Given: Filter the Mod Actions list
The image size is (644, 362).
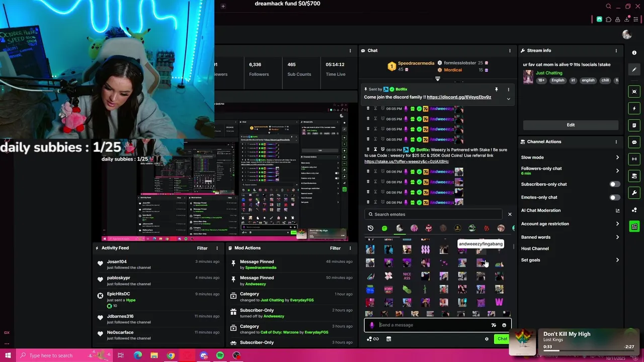Looking at the screenshot, I should tap(336, 248).
